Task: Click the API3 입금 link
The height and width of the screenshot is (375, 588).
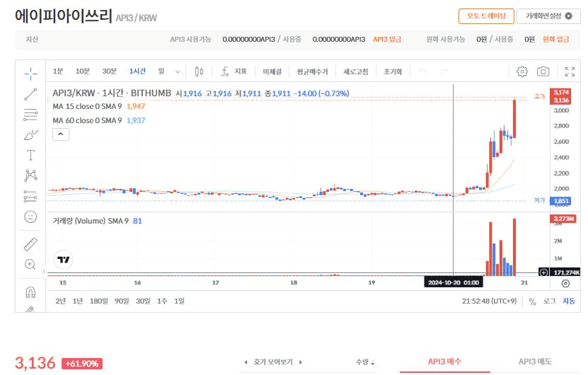Action: click(x=387, y=40)
